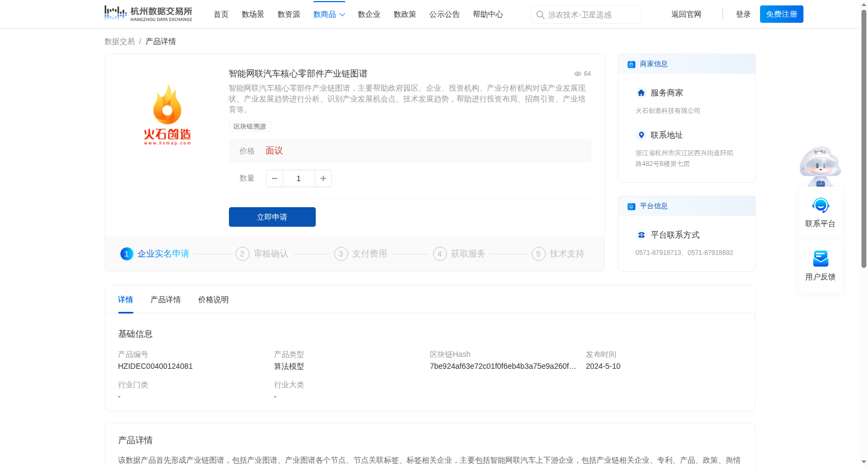Click the search magnifier icon

pos(540,15)
